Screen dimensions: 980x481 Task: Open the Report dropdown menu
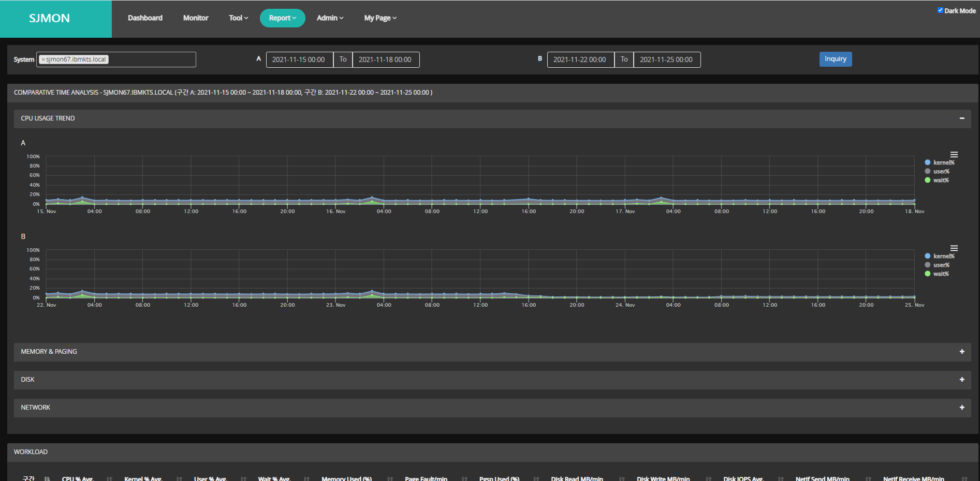point(282,18)
